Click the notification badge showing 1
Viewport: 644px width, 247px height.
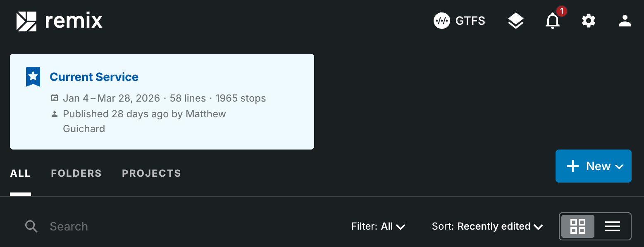point(561,12)
